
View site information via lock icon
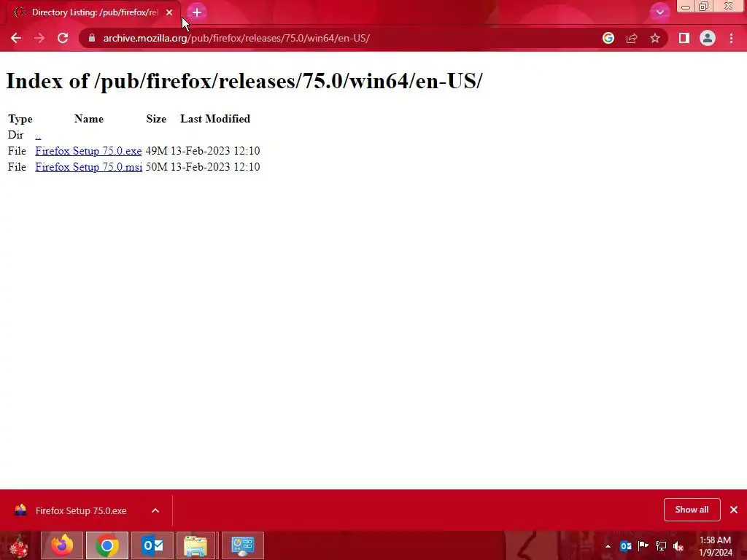(92, 38)
